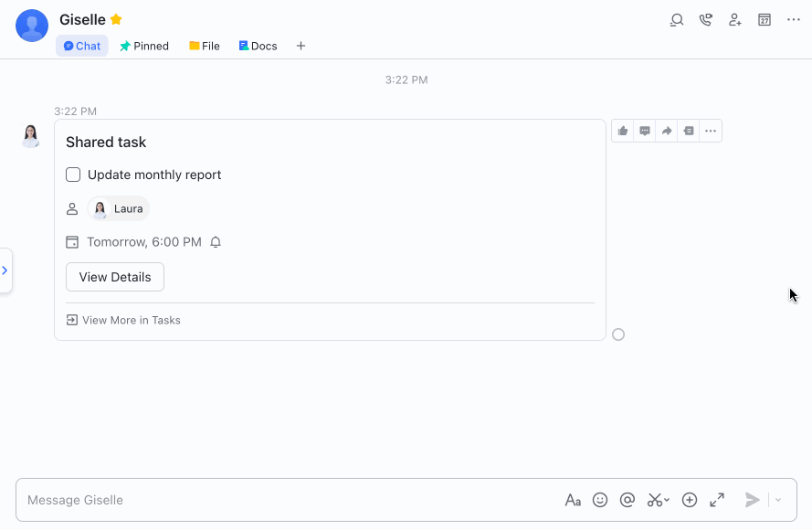Click the Message Giselle input field
Viewport: 812px width, 530px height.
[274, 500]
